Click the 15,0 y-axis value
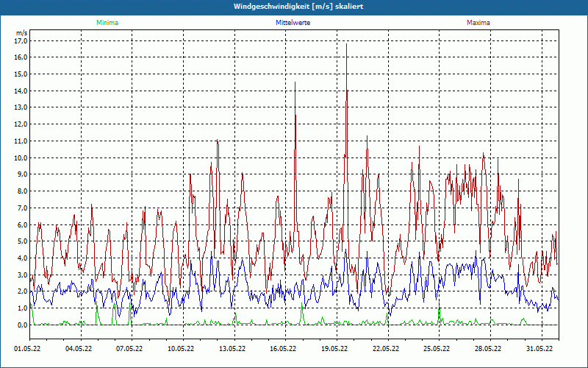This screenshot has width=588, height=368. pos(22,74)
